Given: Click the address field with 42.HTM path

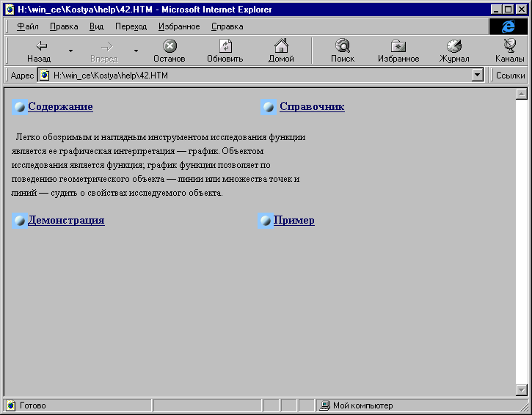Looking at the screenshot, I should point(257,75).
